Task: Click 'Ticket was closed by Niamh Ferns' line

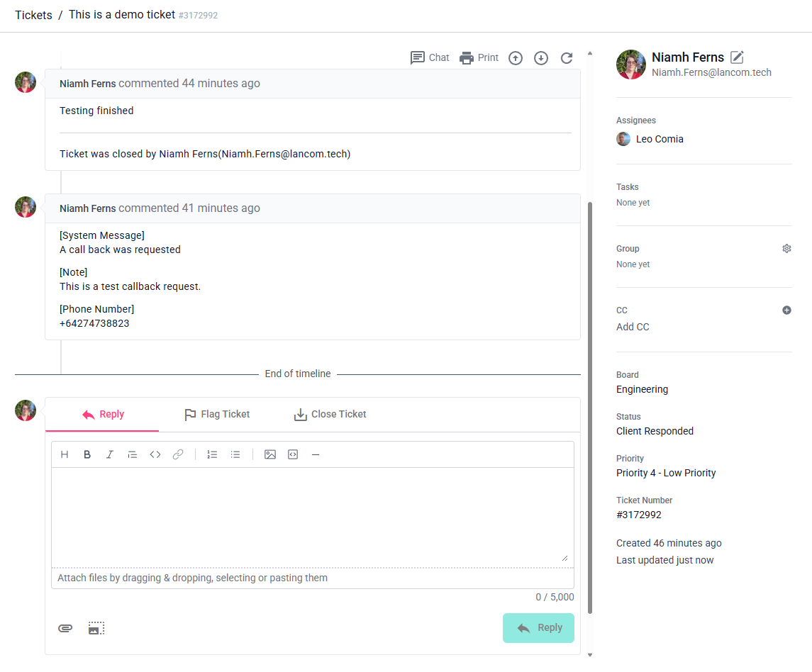Action: [x=205, y=154]
